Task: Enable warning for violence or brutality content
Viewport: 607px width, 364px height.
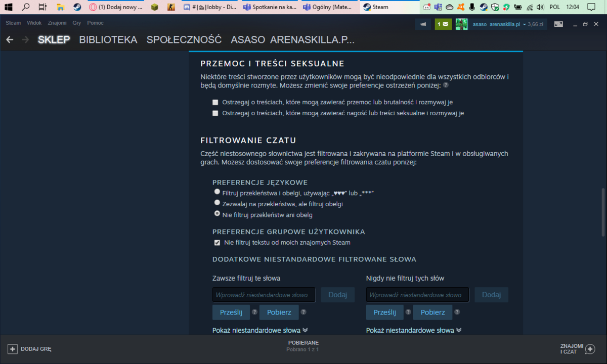Action: 215,102
